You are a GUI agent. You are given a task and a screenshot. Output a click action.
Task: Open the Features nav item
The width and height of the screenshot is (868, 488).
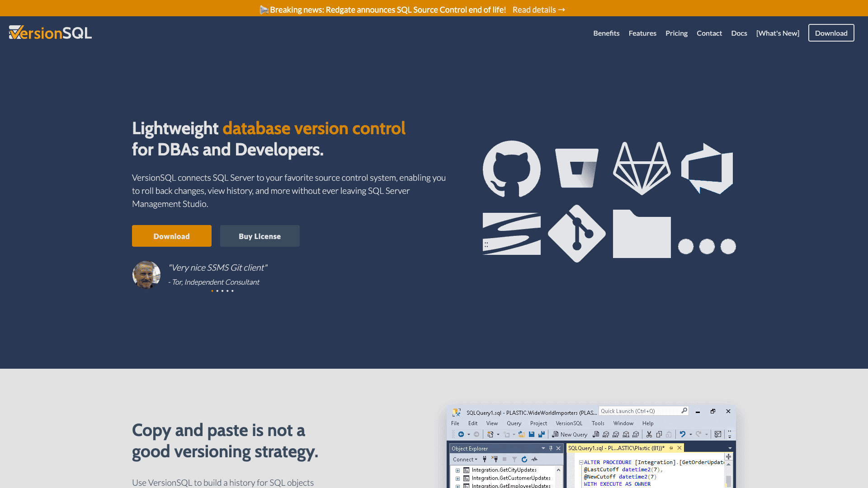[642, 33]
